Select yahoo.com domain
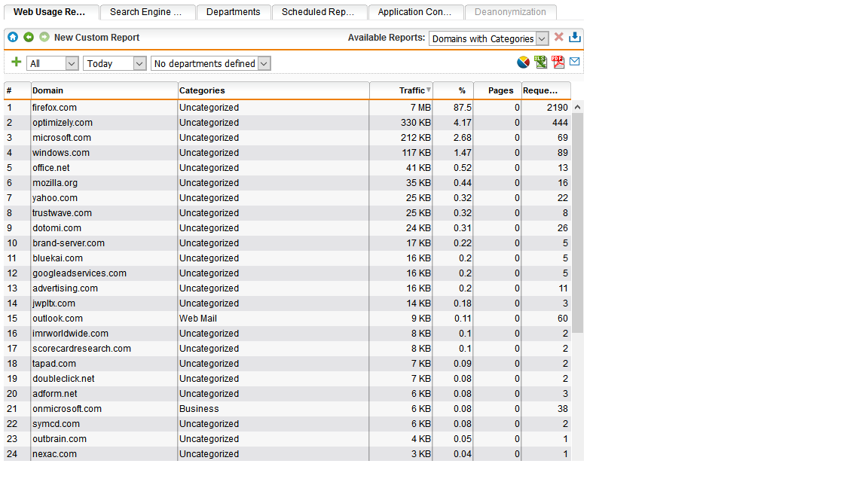The width and height of the screenshot is (868, 488). (55, 198)
